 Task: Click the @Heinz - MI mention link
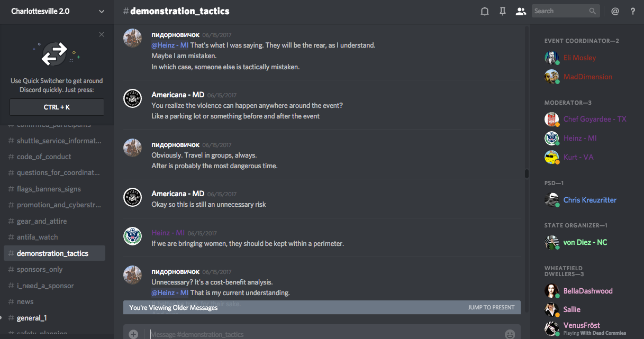pos(170,45)
